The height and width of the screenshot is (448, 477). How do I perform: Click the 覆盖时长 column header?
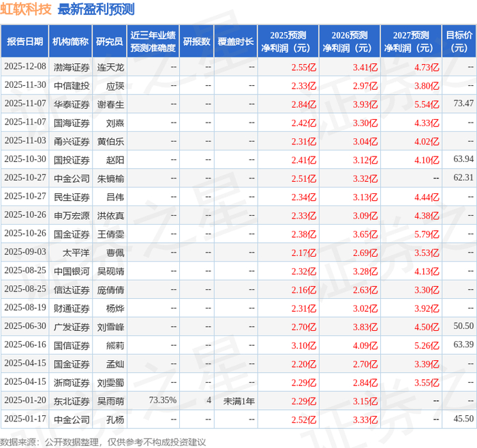(236, 42)
